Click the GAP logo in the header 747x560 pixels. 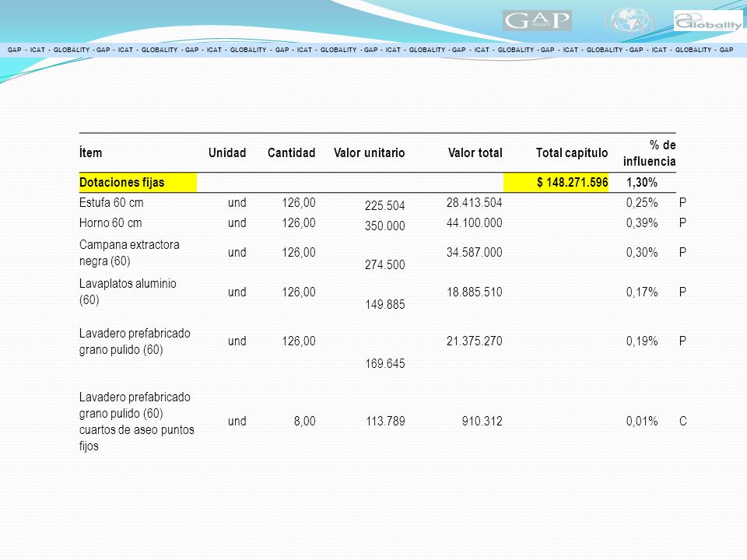click(x=537, y=21)
